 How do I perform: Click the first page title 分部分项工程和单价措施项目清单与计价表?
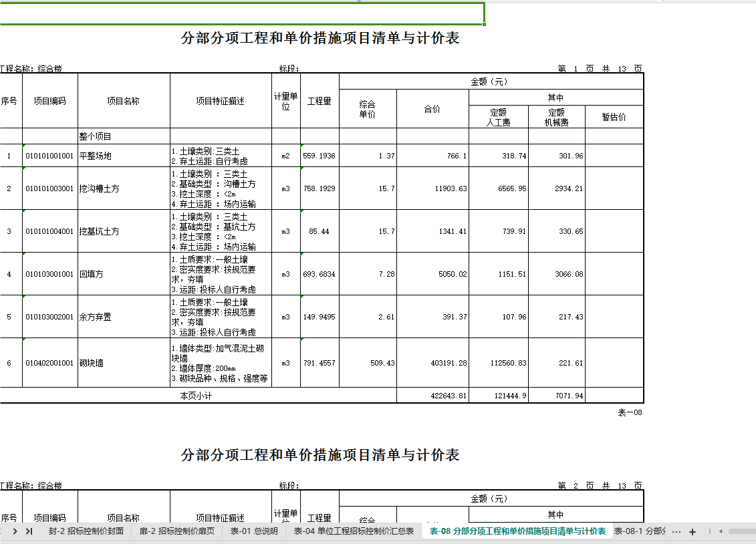tap(320, 38)
